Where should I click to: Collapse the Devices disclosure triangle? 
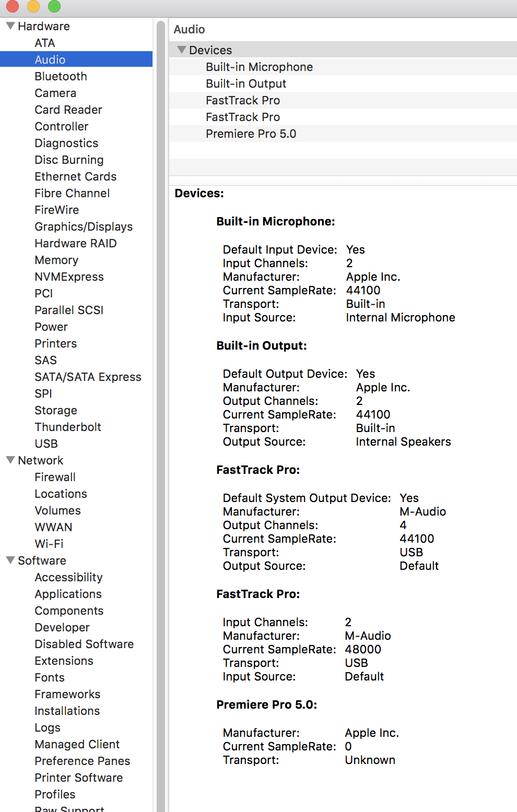182,50
